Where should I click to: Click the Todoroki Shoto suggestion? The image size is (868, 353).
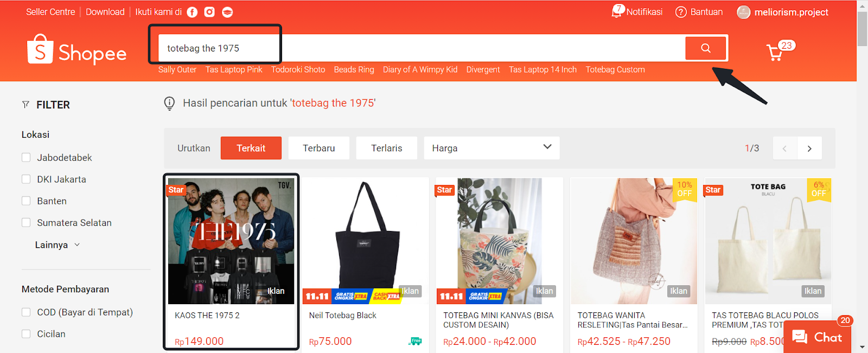(x=298, y=69)
